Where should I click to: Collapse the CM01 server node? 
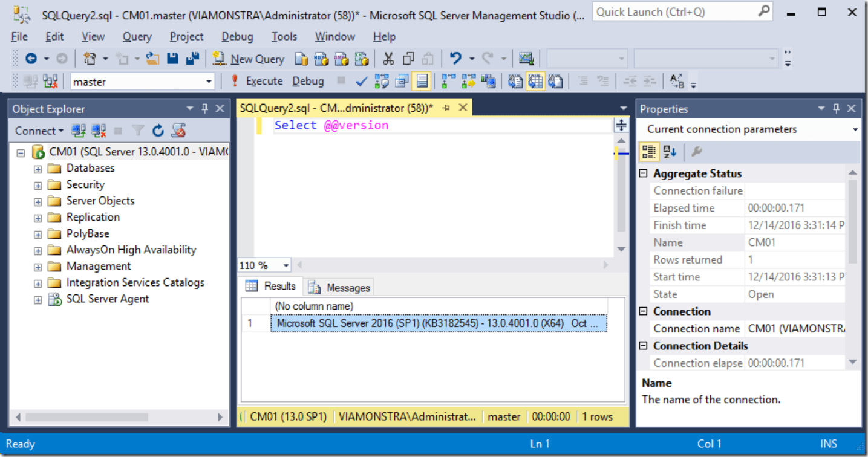coord(20,153)
